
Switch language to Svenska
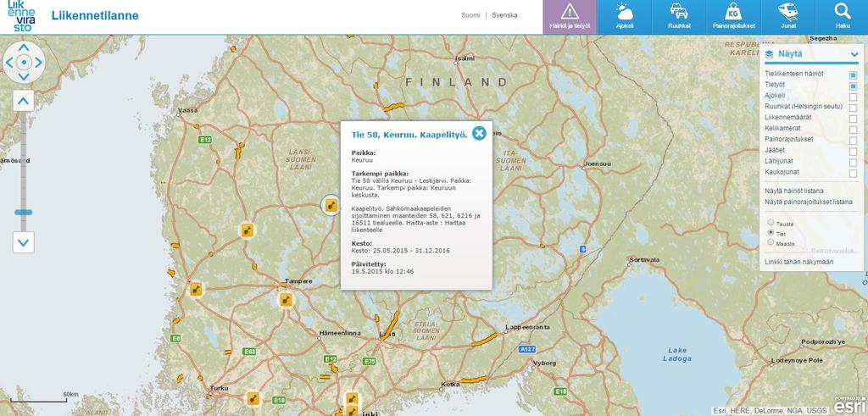(504, 15)
